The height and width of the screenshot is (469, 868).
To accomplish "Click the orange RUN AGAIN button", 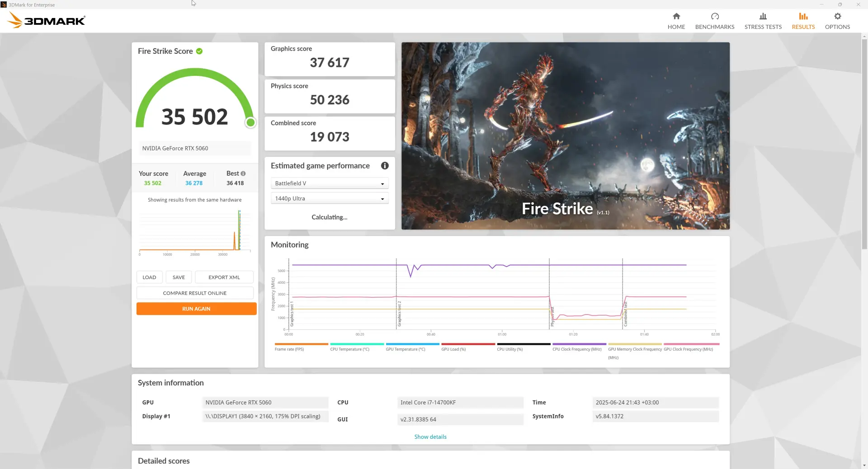I will tap(196, 309).
